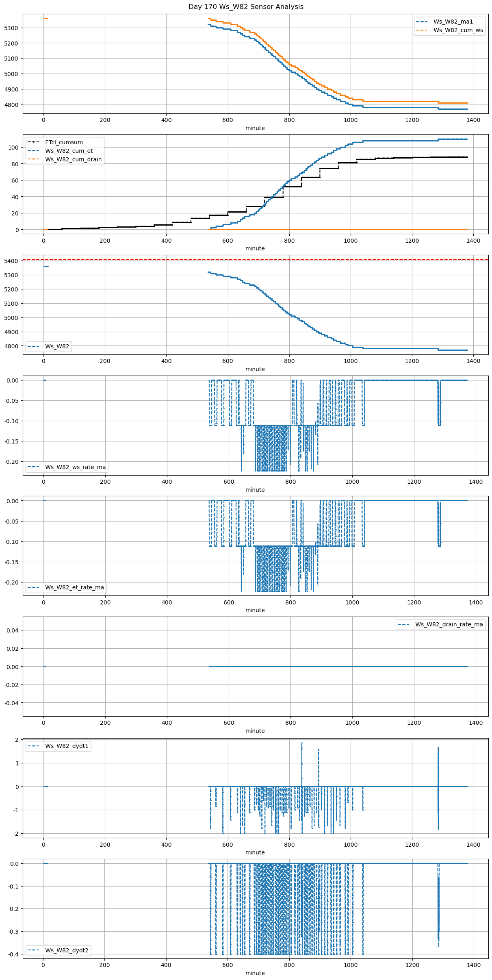Screen dimensions: 492x980
Task: Select the Ws_W82_drain_rate_ma legend entry
Action: (x=449, y=624)
